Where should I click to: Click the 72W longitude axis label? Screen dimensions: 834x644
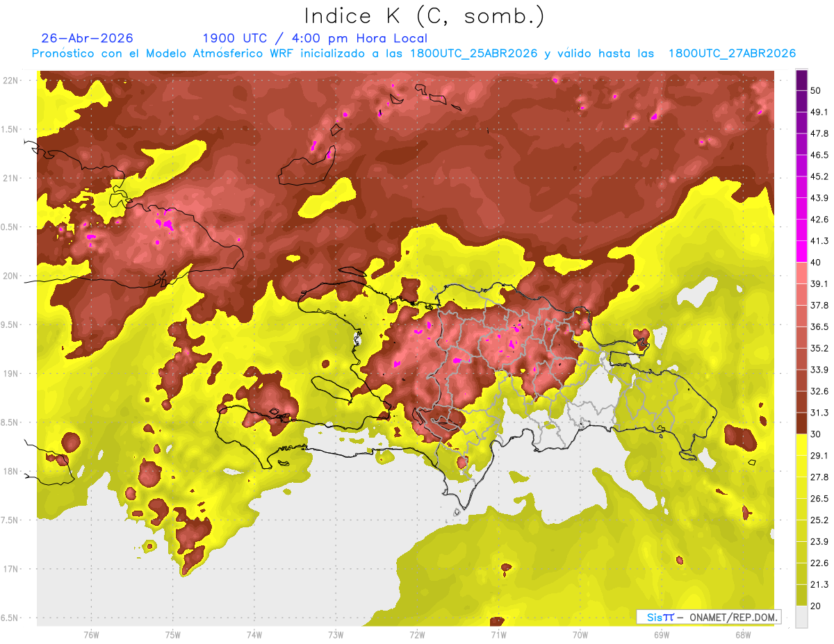tap(417, 634)
